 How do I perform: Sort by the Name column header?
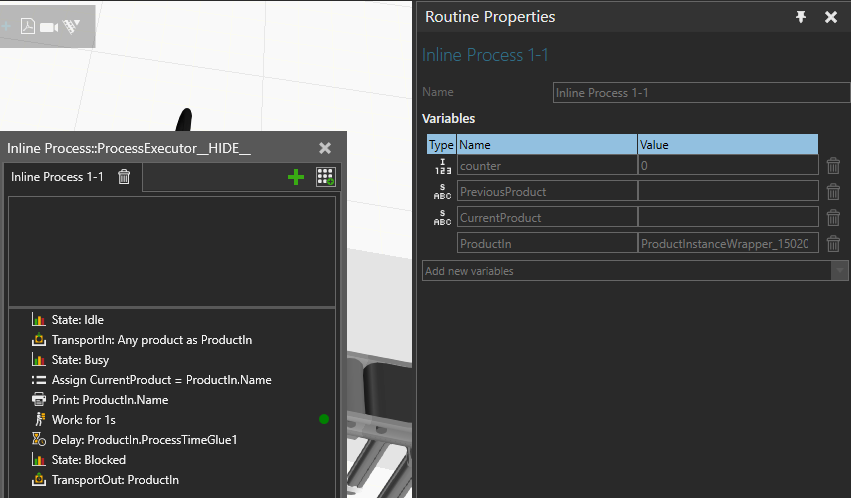(547, 145)
